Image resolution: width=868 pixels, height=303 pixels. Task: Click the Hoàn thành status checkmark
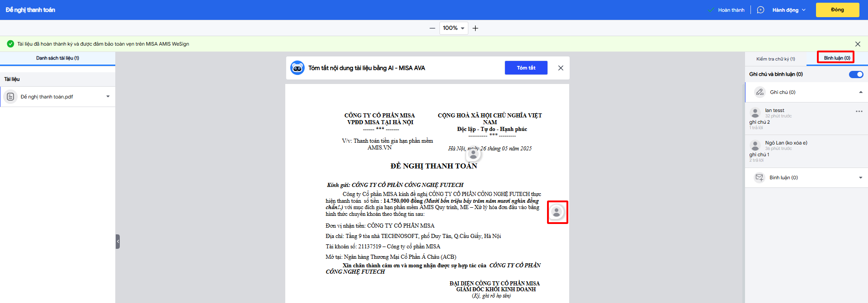tap(711, 10)
